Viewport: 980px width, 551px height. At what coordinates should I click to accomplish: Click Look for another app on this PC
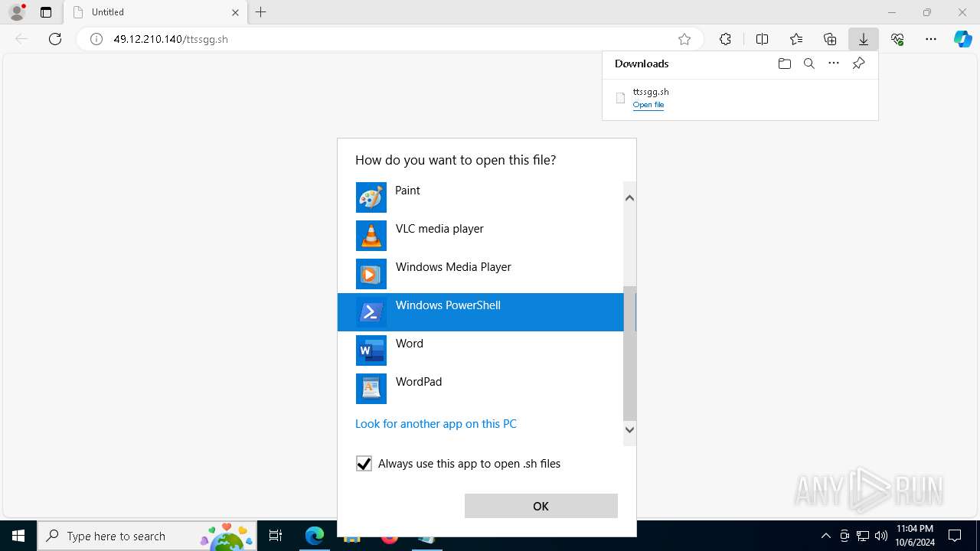pos(436,424)
